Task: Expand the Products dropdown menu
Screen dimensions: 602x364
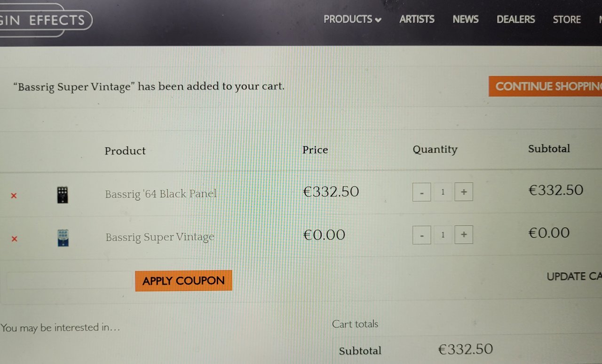Action: (352, 19)
